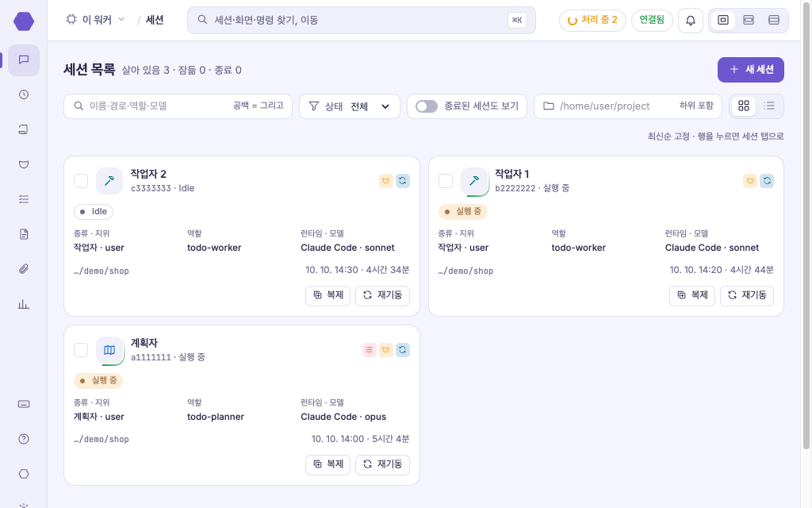Click 복제 on 작업자 1 card
The width and height of the screenshot is (812, 508).
click(x=691, y=295)
